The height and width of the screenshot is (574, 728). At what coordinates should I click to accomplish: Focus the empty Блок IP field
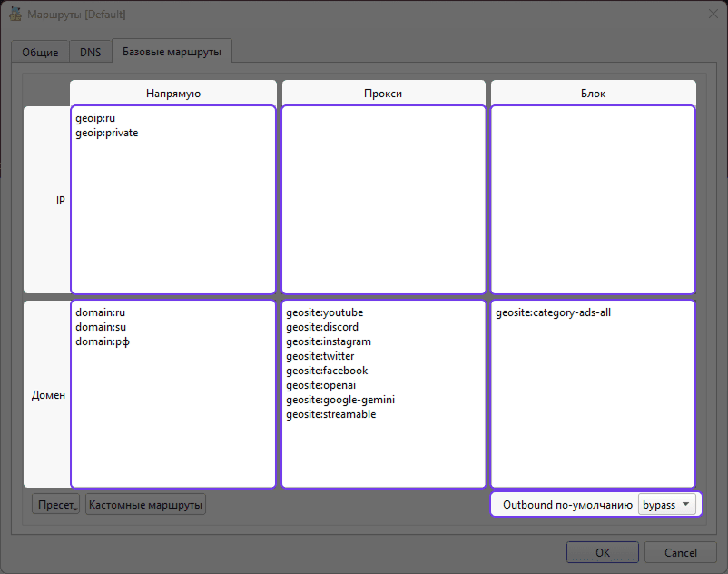pos(593,200)
